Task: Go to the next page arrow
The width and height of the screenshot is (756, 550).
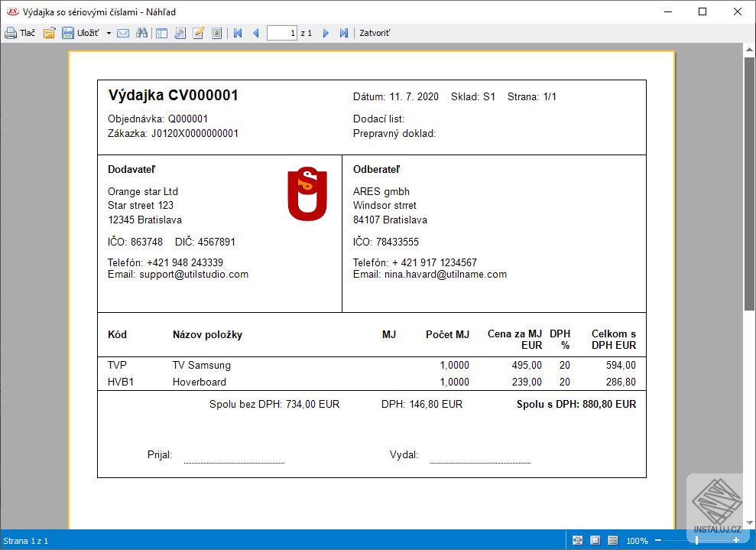Action: click(x=326, y=33)
